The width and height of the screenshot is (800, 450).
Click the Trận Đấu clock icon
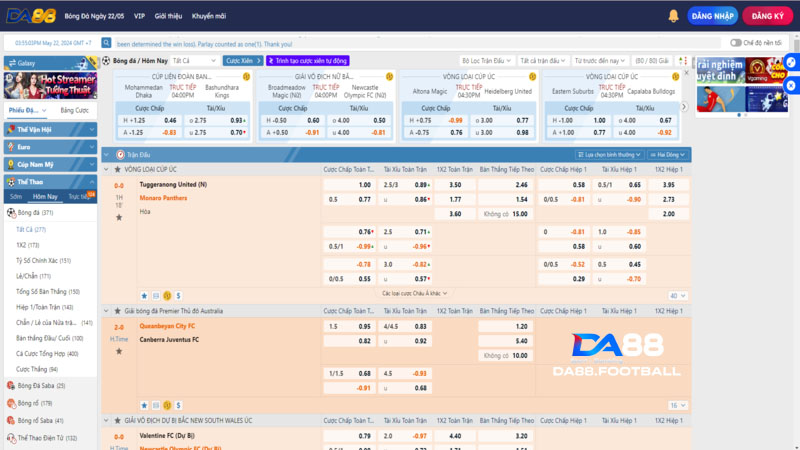pos(119,155)
